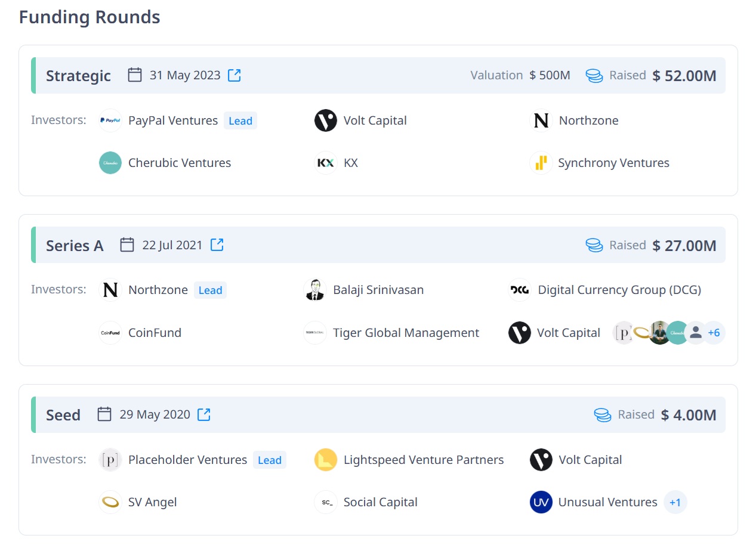Screen dimensions: 756x548
Task: Click the SV Angel ring logo
Action: tap(110, 502)
